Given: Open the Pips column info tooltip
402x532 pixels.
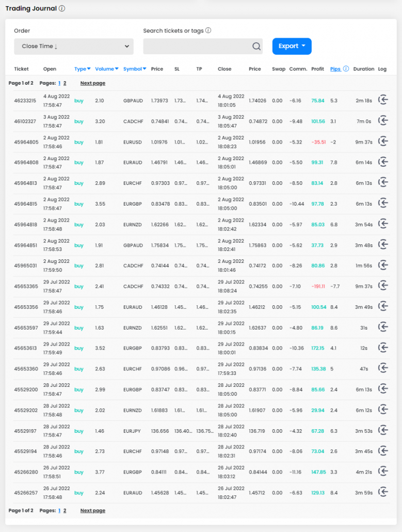Looking at the screenshot, I should (346, 69).
